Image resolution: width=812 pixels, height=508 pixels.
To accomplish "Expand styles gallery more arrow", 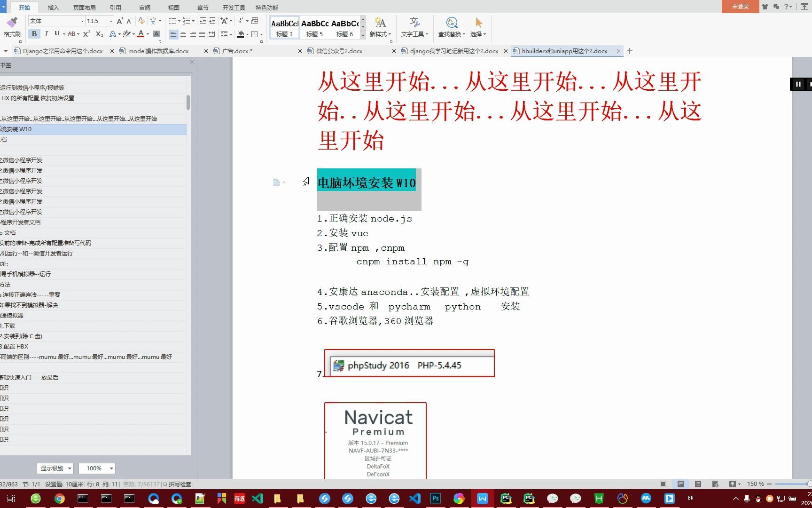I will pos(363,35).
